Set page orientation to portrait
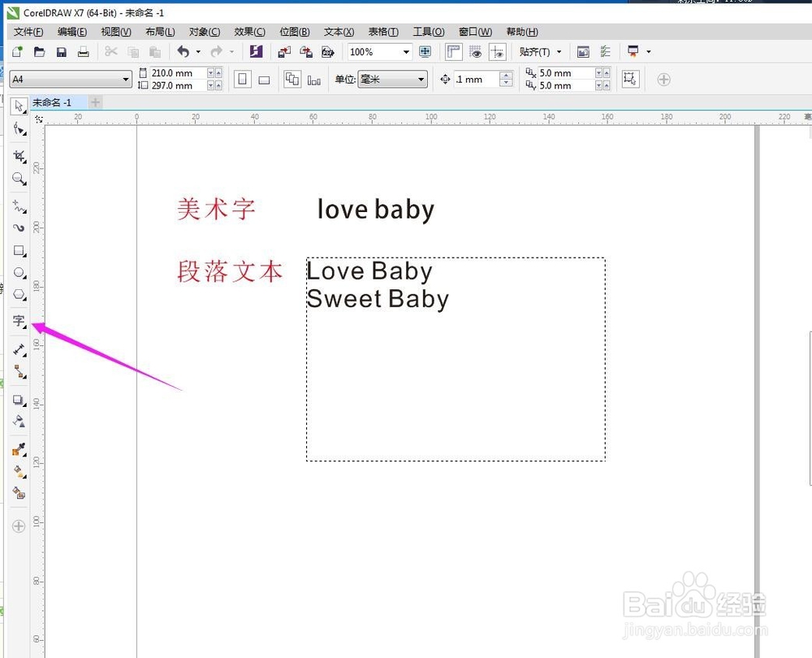 click(242, 80)
